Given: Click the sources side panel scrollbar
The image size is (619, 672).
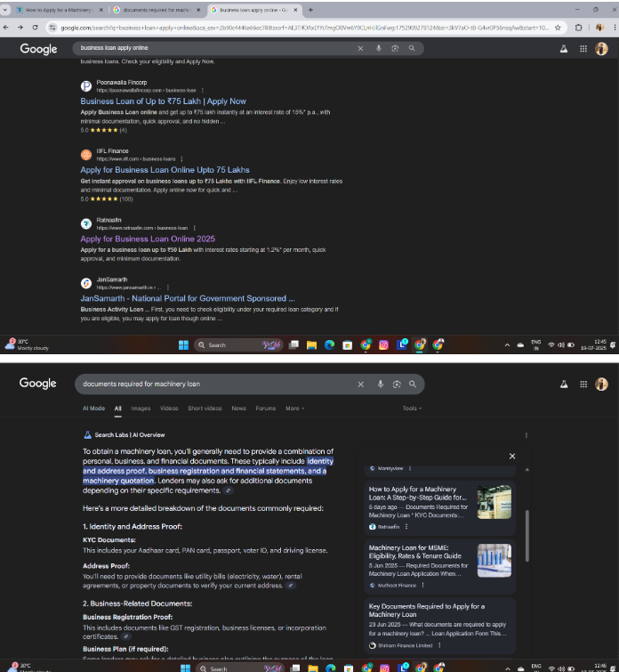Looking at the screenshot, I should pos(527,536).
